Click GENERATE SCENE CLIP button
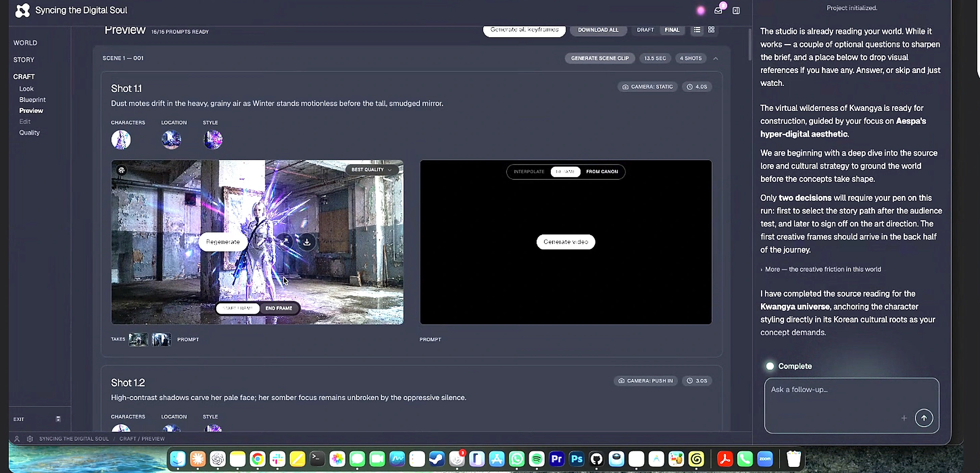This screenshot has width=980, height=473. tap(599, 58)
